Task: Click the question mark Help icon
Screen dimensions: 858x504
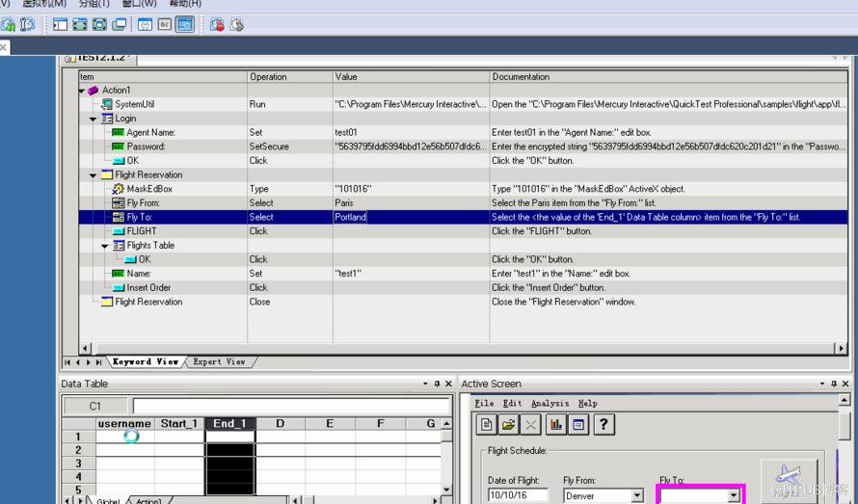Action: (x=603, y=424)
